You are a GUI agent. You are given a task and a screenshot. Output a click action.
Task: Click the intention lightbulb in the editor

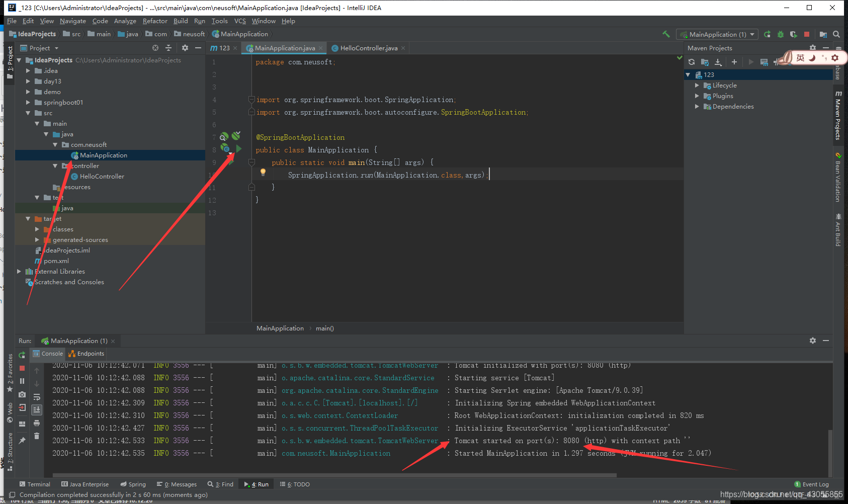pyautogui.click(x=263, y=172)
